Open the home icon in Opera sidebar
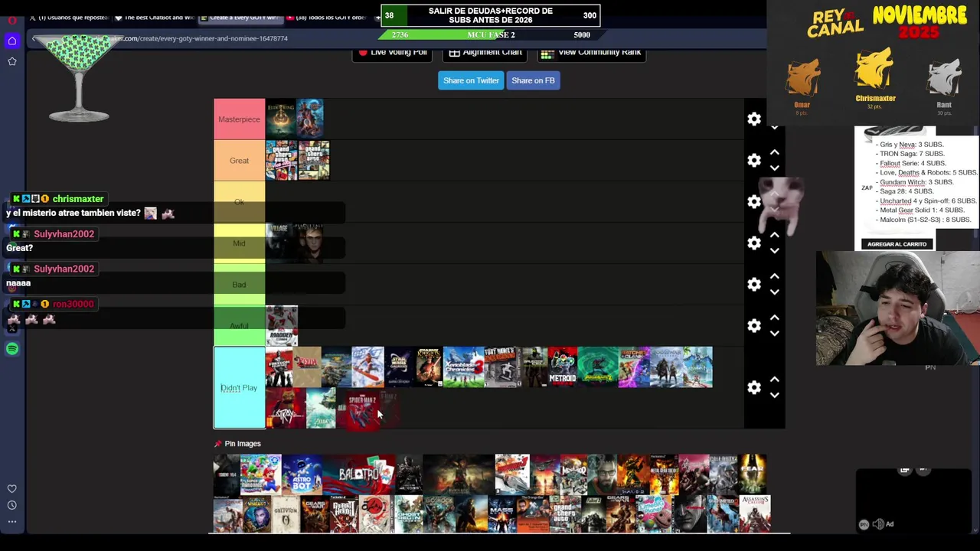This screenshot has width=980, height=551. (x=12, y=41)
